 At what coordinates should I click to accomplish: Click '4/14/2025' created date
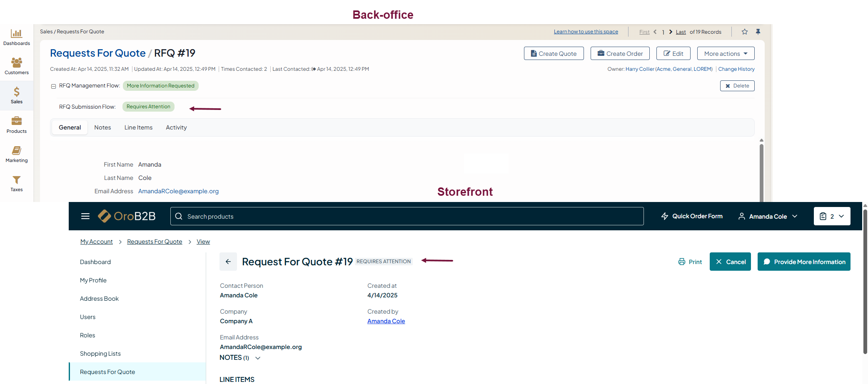point(382,295)
